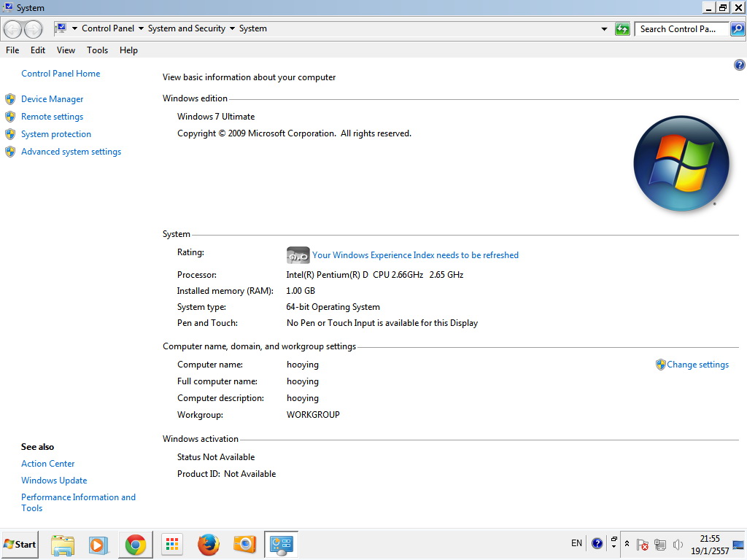Click the Windows logo image
The width and height of the screenshot is (747, 560).
(x=681, y=163)
